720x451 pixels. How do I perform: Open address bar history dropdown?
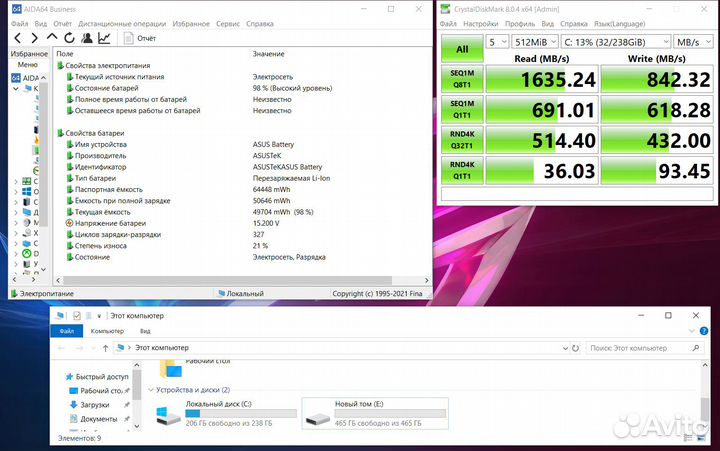565,348
